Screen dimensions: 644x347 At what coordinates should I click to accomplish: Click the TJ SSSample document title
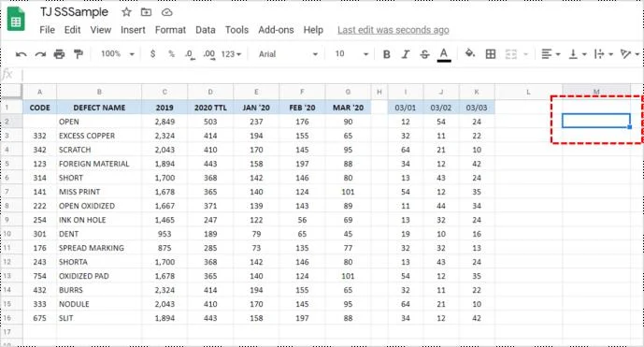point(74,12)
